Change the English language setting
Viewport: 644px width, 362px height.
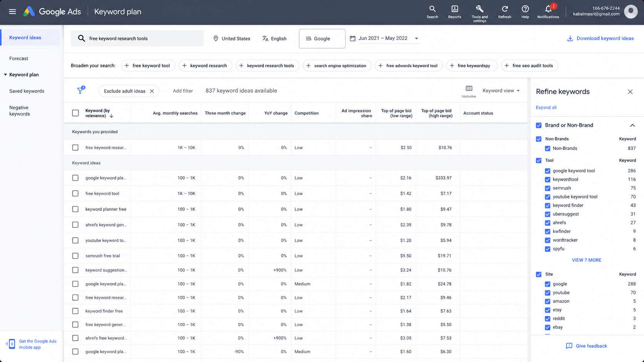click(274, 38)
